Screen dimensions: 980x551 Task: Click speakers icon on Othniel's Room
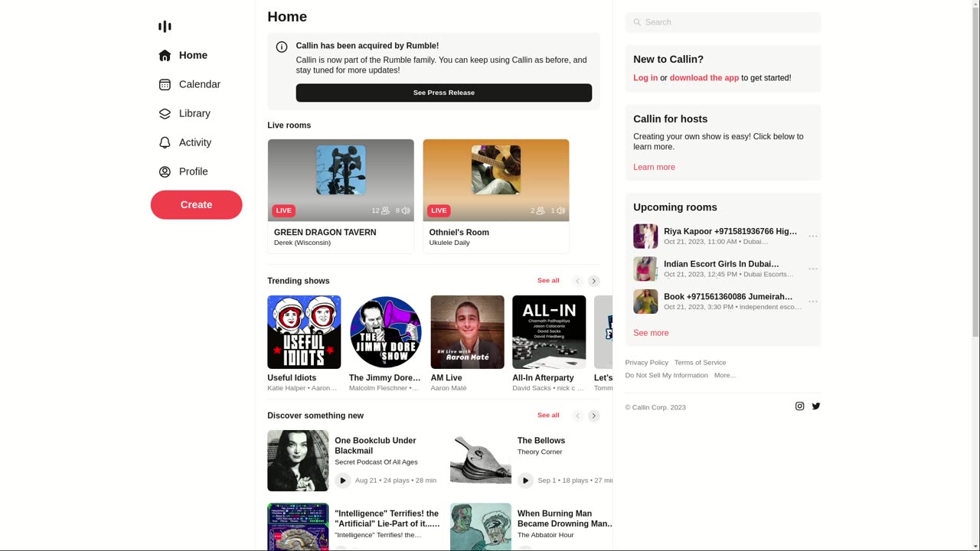click(x=561, y=210)
